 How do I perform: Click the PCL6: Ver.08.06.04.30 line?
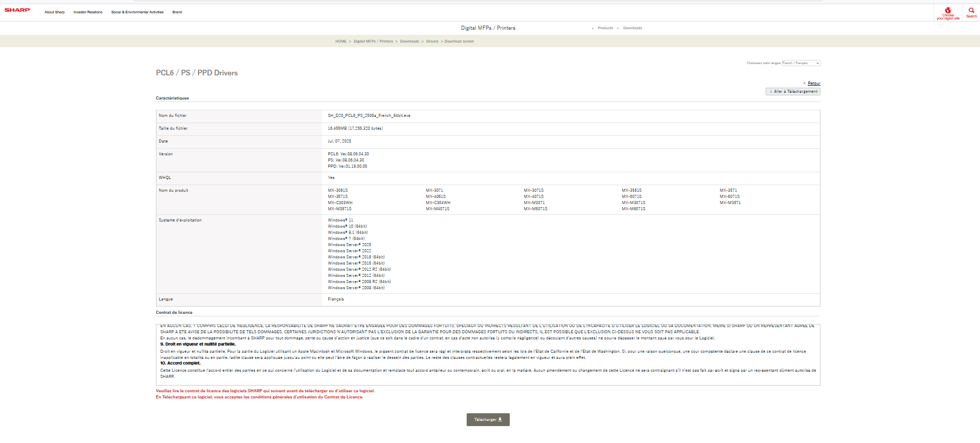[348, 154]
